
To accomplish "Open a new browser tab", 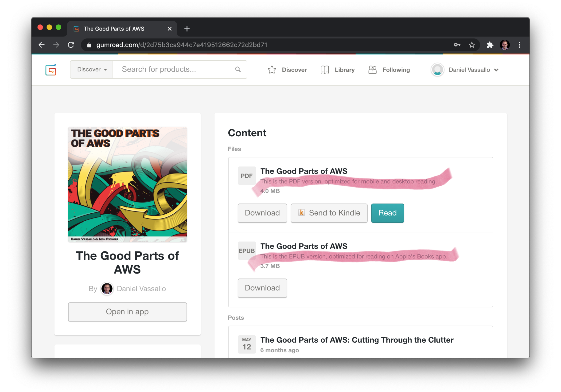I will click(x=187, y=29).
